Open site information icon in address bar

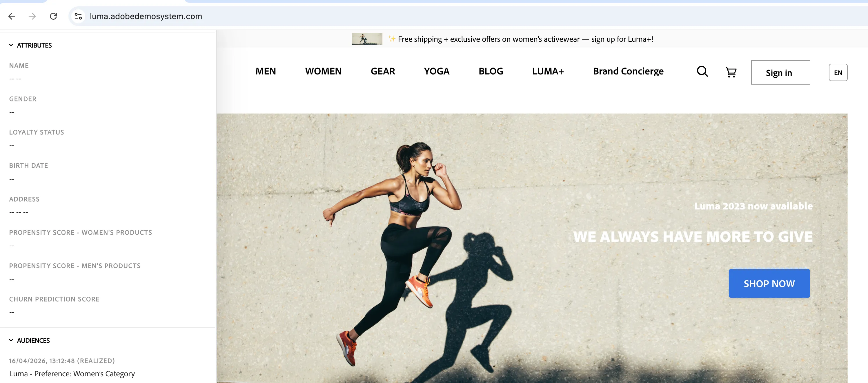[78, 16]
